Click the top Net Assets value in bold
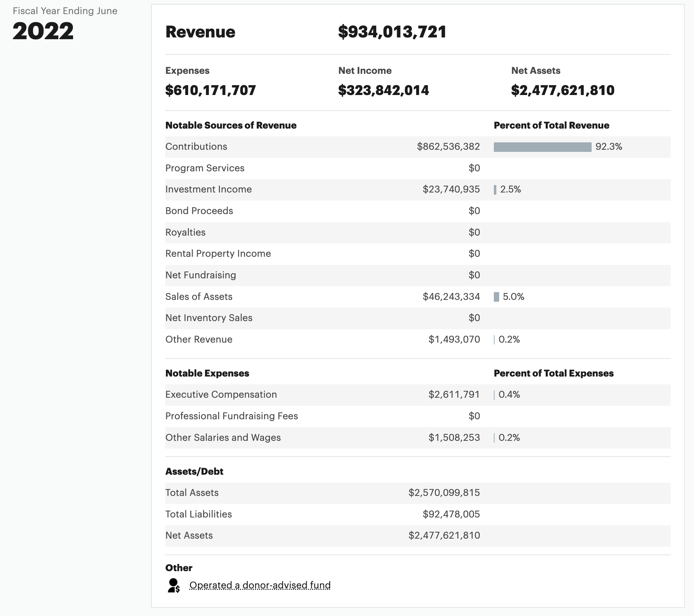Image resolution: width=694 pixels, height=616 pixels. click(x=563, y=90)
